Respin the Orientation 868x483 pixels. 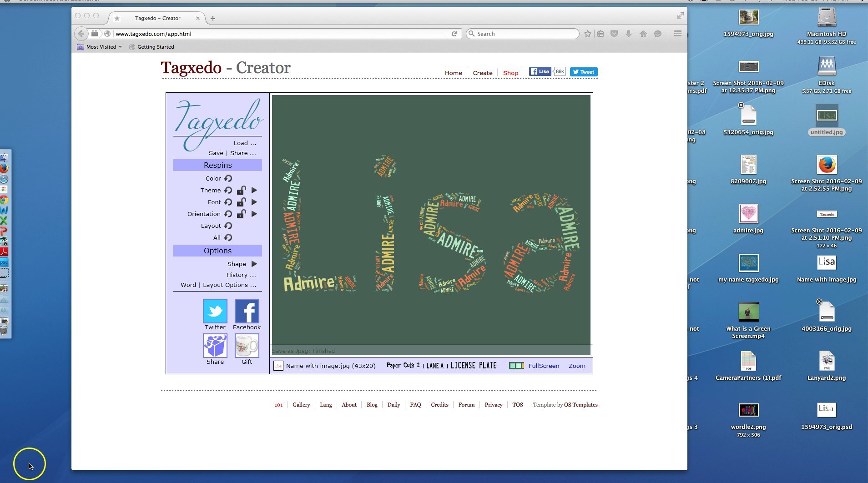point(228,214)
